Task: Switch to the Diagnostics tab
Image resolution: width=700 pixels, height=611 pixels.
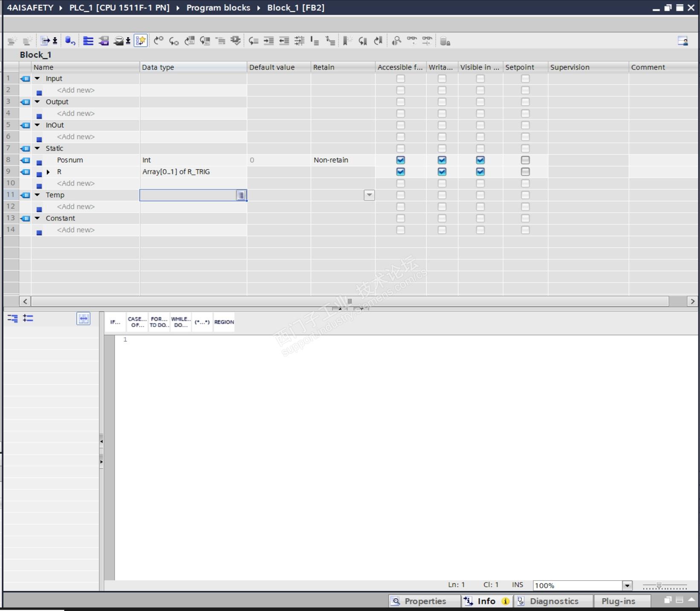Action: 553,601
